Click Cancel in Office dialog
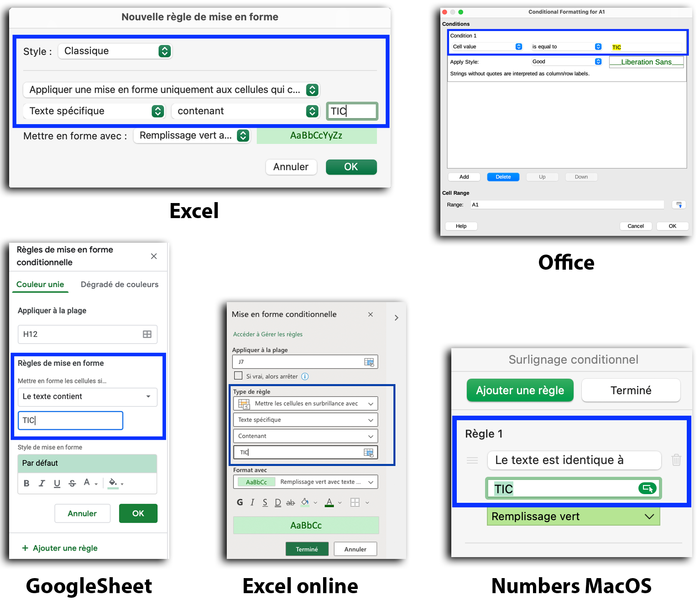Viewport: 700px width, 600px height. [x=636, y=226]
